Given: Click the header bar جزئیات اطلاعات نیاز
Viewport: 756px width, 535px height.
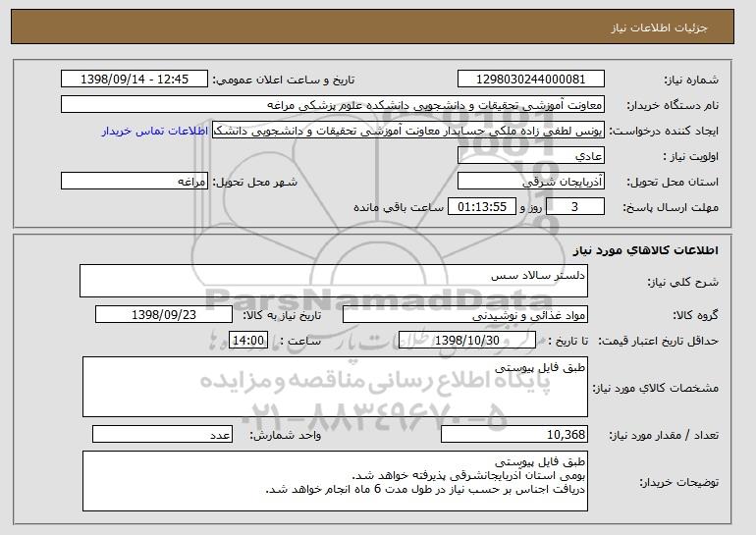Looking at the screenshot, I should click(x=373, y=27).
